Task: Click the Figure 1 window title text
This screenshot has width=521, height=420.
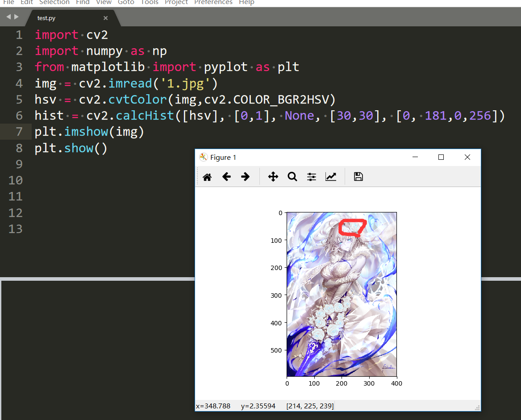Action: (x=223, y=157)
